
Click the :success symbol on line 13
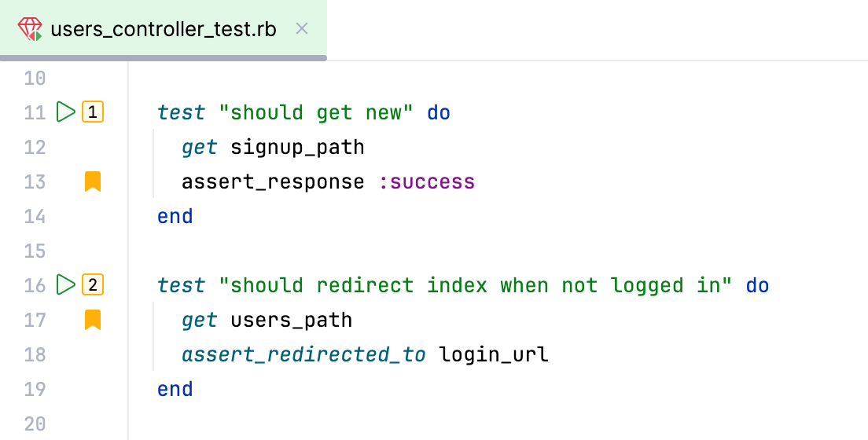pos(427,182)
